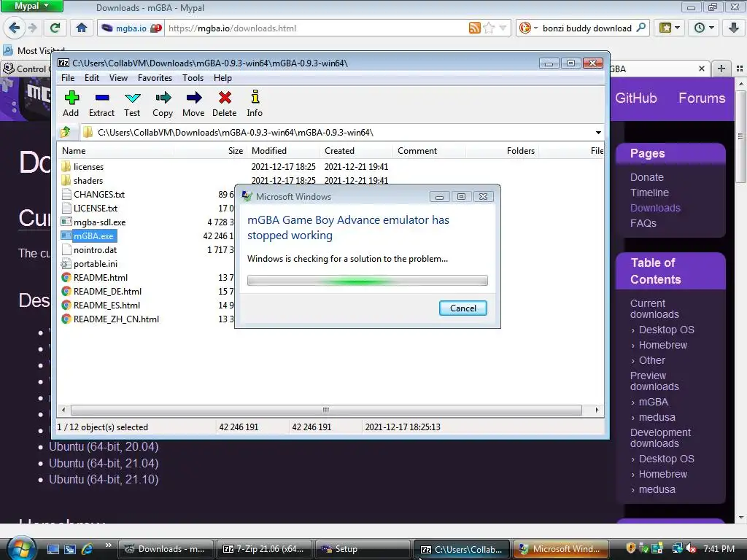Image resolution: width=747 pixels, height=560 pixels.
Task: Switch to Setup taskbar window
Action: [363, 549]
